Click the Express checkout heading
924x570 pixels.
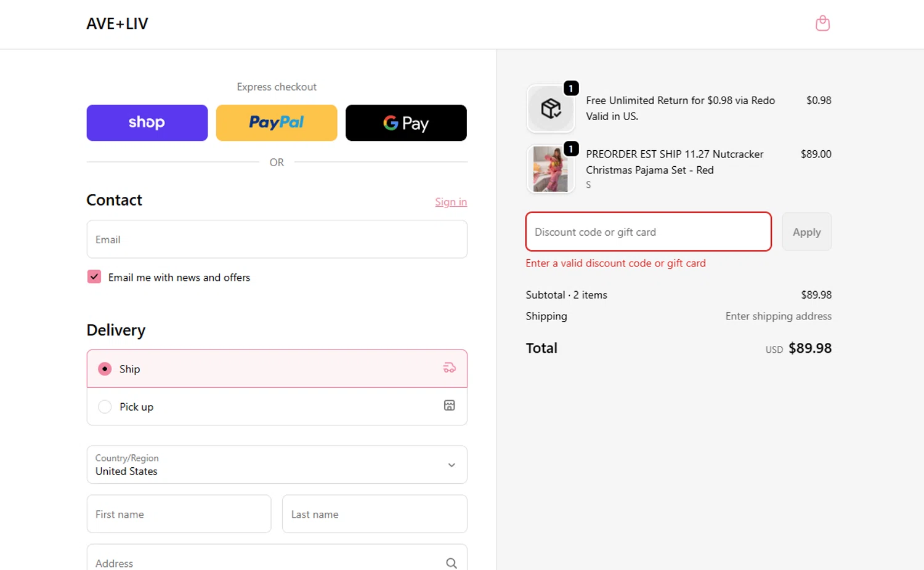(277, 87)
